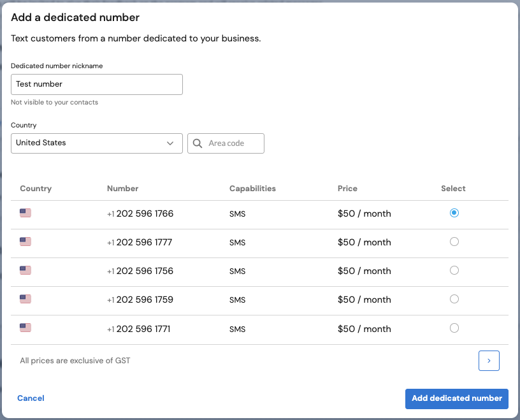Click SMS capability in the 1766 row
520x420 pixels.
click(x=238, y=214)
